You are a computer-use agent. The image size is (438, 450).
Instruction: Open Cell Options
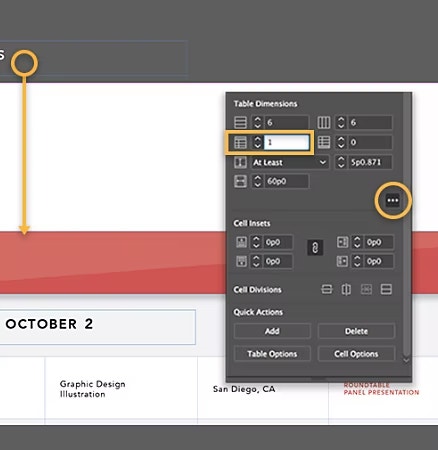click(357, 354)
